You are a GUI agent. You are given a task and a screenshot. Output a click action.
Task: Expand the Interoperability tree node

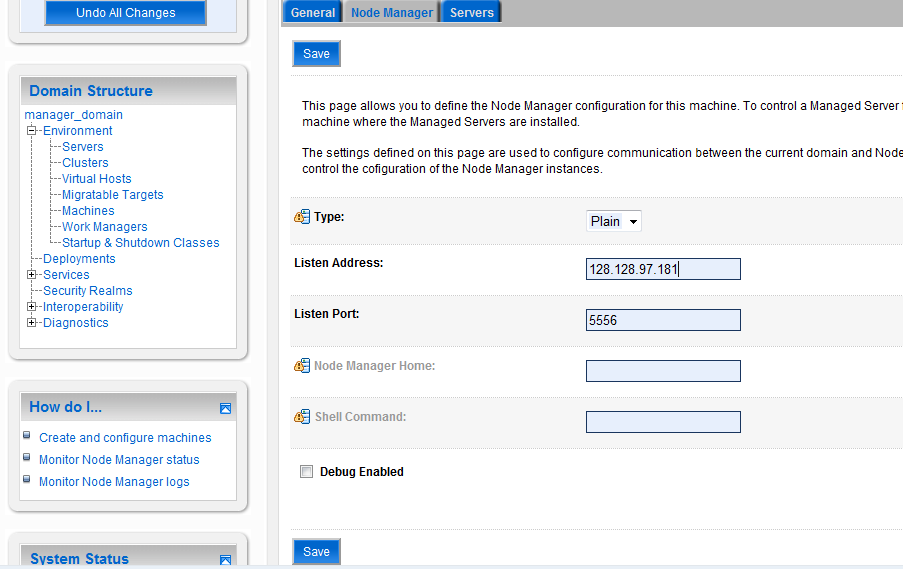(x=32, y=306)
